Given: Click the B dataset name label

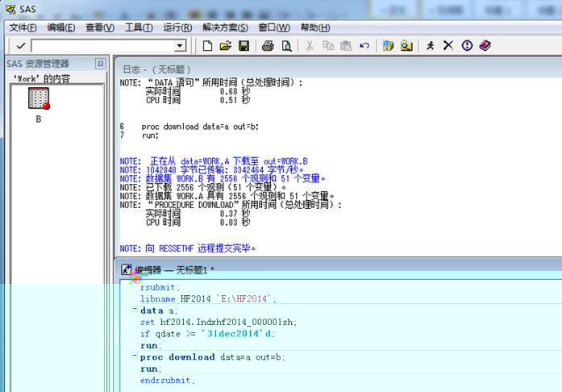Looking at the screenshot, I should [39, 119].
